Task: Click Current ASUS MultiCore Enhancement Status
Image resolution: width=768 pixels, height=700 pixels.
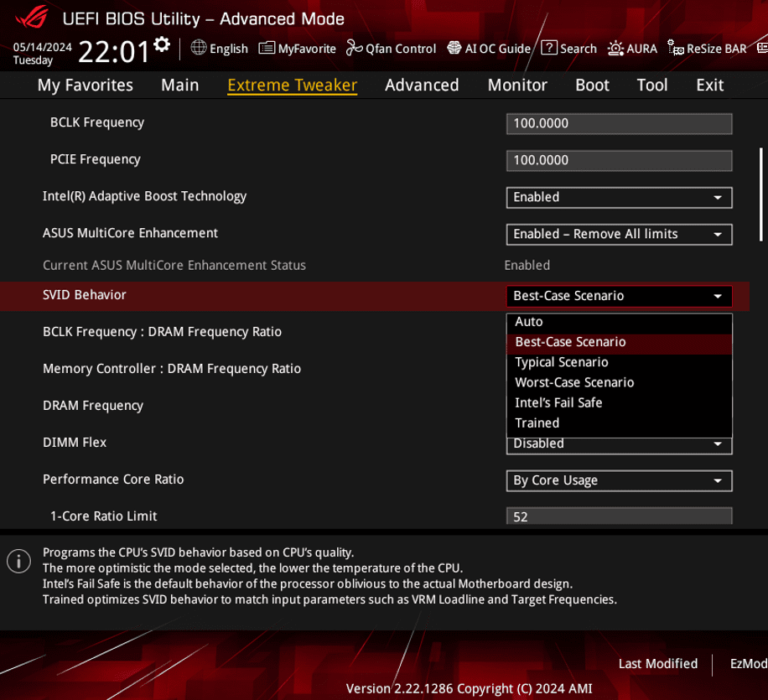Action: tap(174, 266)
